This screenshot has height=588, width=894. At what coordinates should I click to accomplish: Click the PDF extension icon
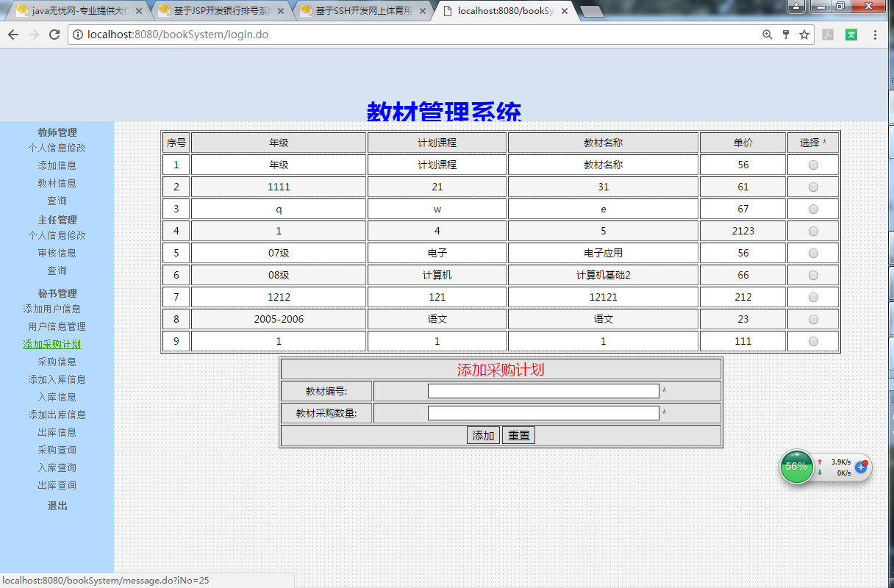click(x=828, y=35)
